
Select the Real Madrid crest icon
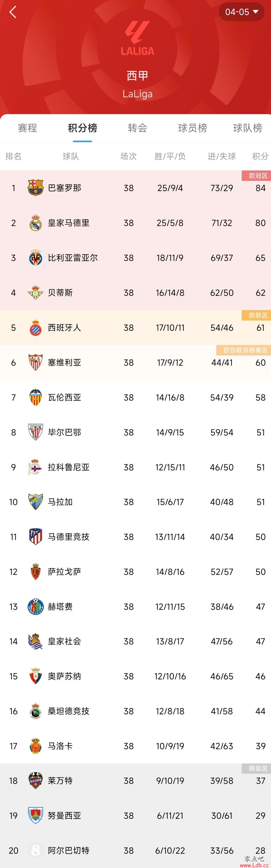tap(35, 223)
